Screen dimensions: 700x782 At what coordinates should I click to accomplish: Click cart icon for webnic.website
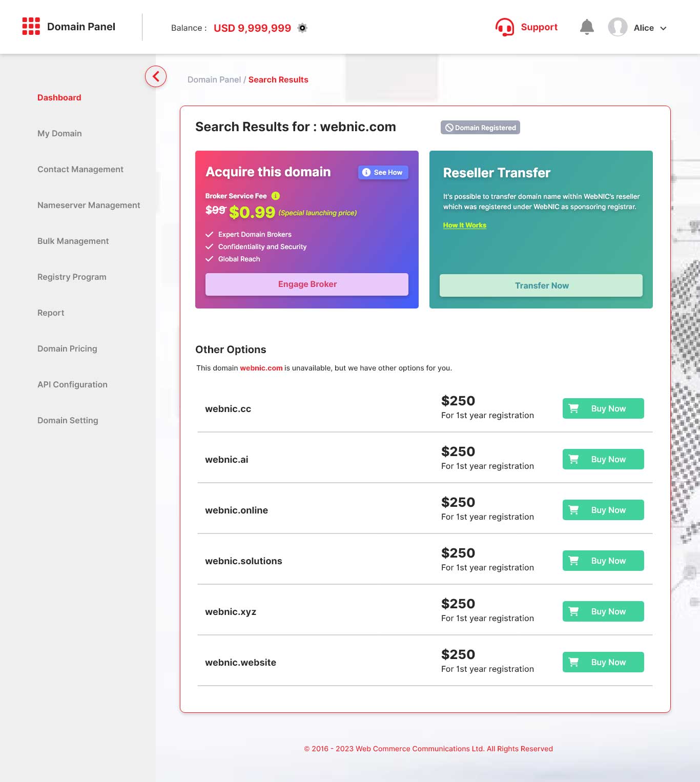click(574, 662)
